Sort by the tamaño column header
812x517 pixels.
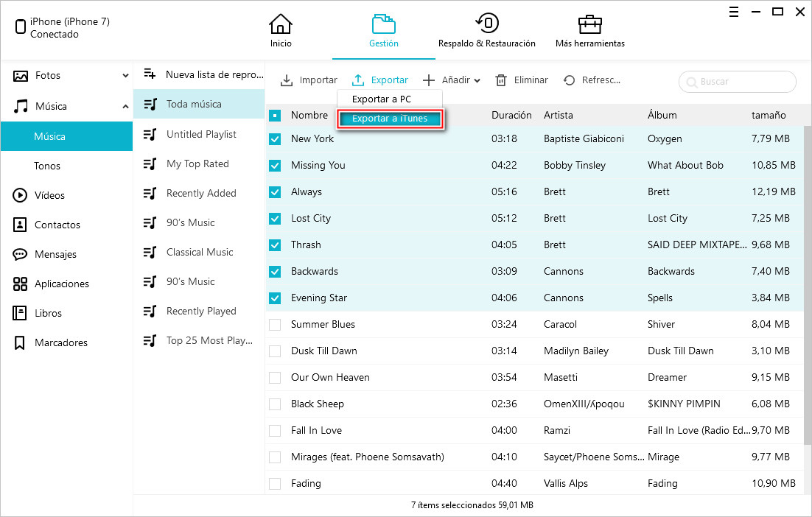click(x=769, y=116)
